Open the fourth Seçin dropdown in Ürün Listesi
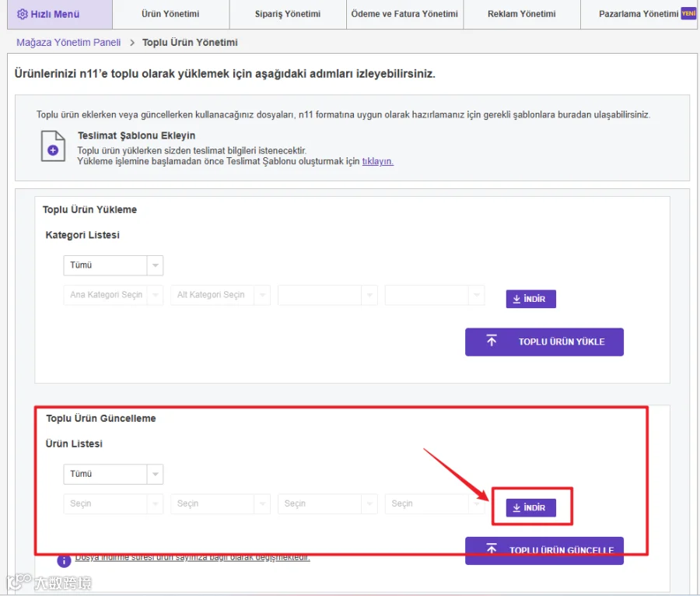 (435, 504)
